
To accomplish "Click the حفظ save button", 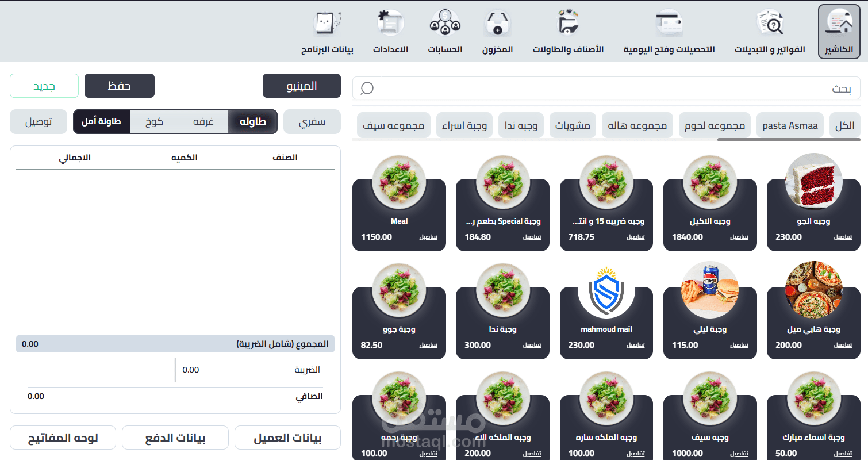I will tap(120, 86).
